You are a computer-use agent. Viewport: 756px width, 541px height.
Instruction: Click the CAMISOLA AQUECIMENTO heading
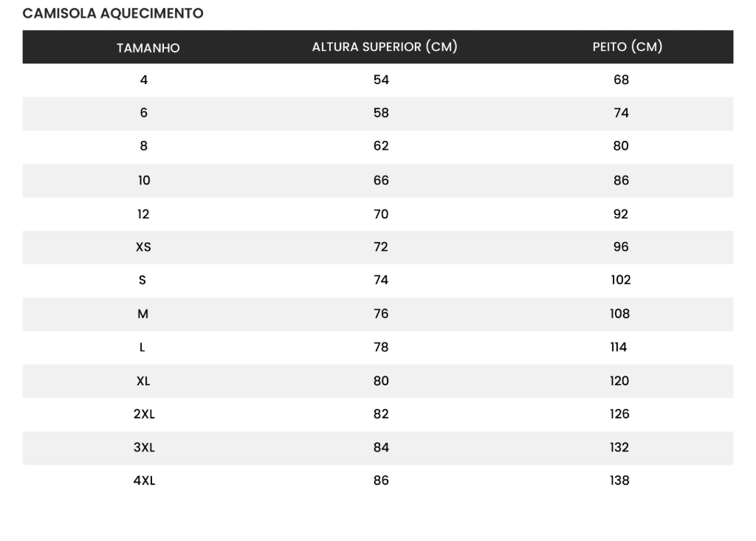[x=113, y=13]
